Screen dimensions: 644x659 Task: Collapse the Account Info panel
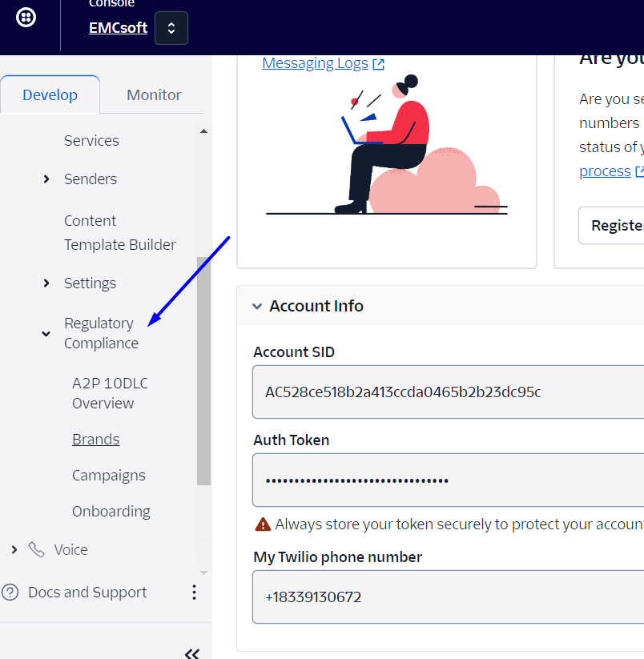tap(257, 306)
